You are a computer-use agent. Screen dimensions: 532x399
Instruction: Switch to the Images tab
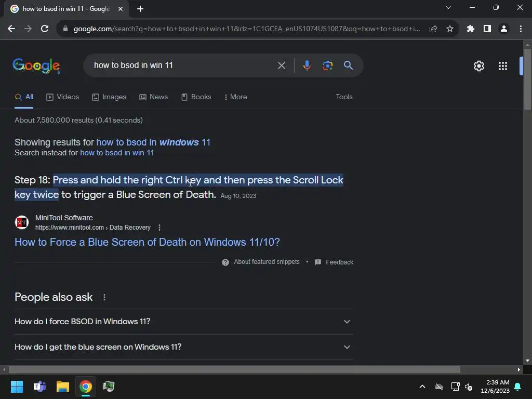[109, 97]
